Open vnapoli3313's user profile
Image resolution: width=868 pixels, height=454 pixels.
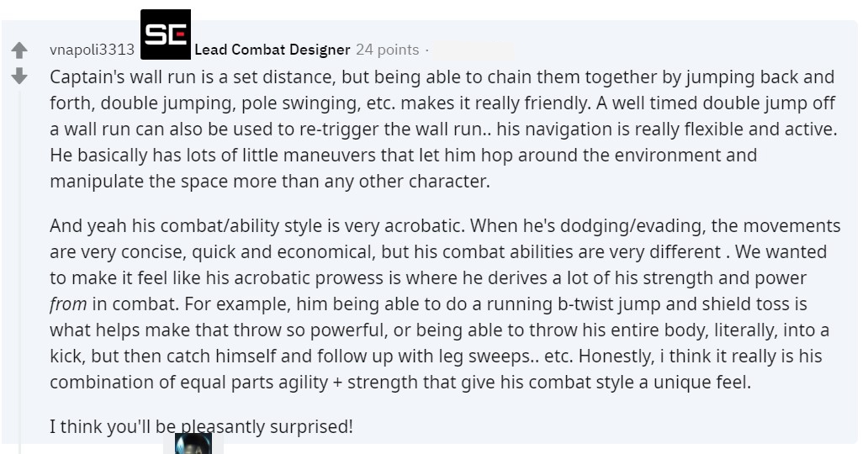(x=92, y=50)
